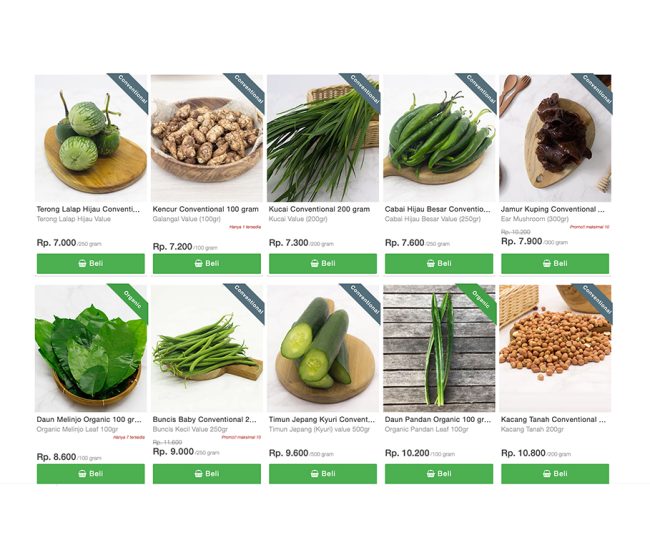Buy Cabai Hijau Besar via Beli button
This screenshot has height=550, width=650.
point(439,264)
